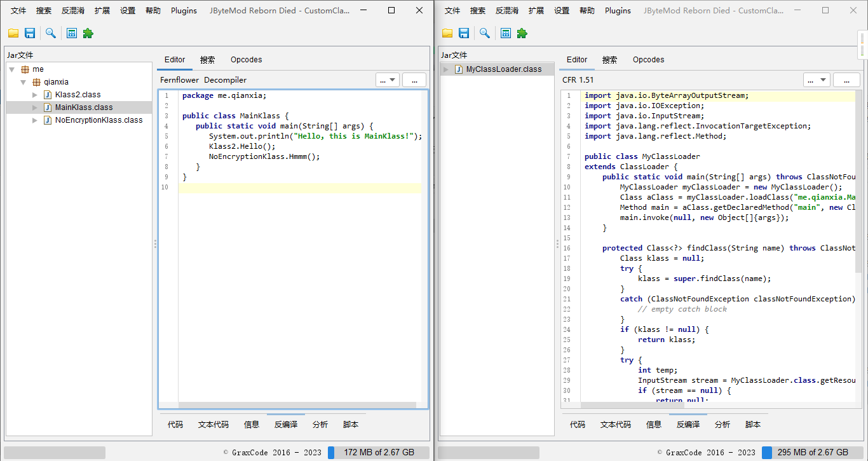This screenshot has width=868, height=461.
Task: Click the save disk icon in right window
Action: (464, 33)
